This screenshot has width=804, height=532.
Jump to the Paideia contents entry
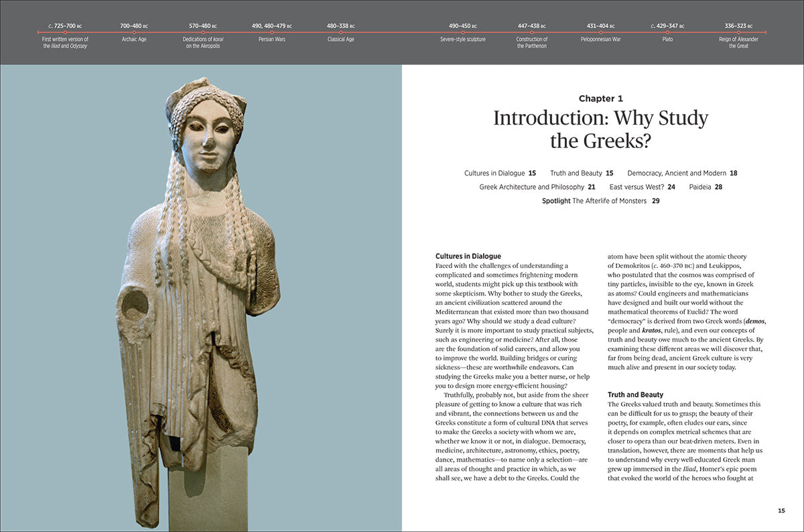tap(706, 187)
